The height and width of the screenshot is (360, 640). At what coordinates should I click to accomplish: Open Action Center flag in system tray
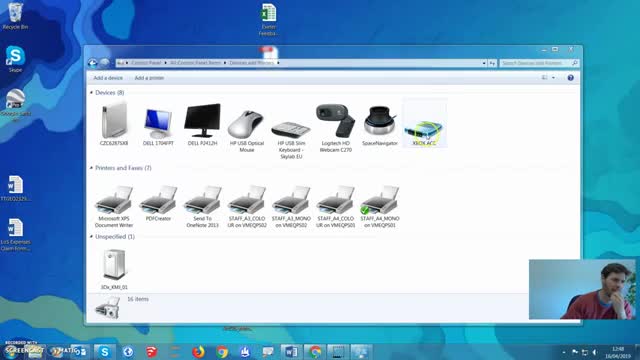[x=575, y=352]
